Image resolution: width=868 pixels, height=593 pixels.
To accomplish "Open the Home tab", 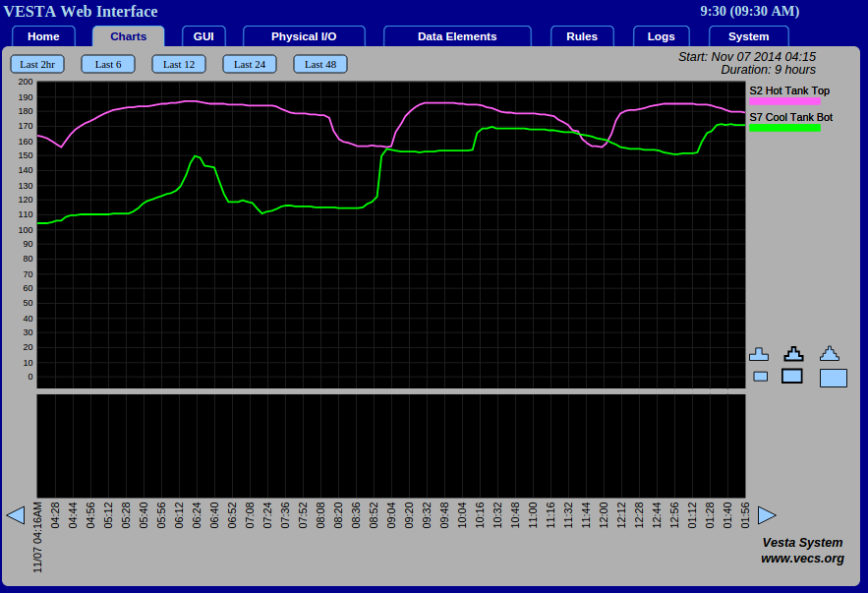I will pos(43,36).
